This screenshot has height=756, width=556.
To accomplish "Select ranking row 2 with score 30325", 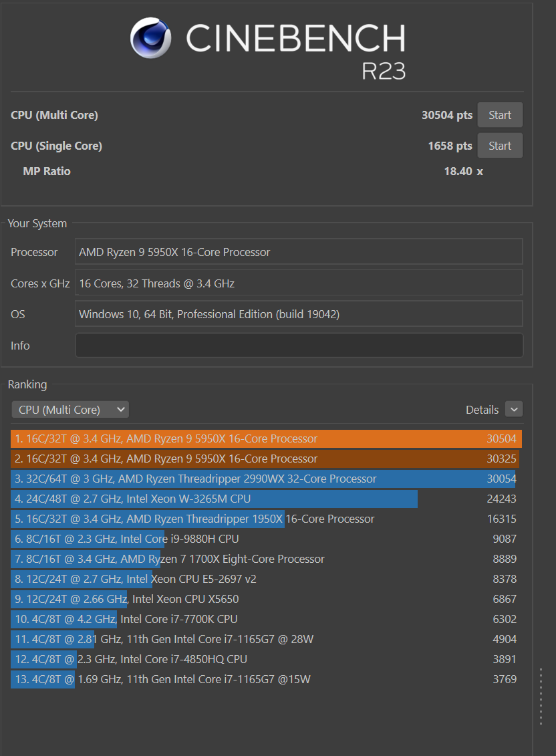I will pos(266,459).
